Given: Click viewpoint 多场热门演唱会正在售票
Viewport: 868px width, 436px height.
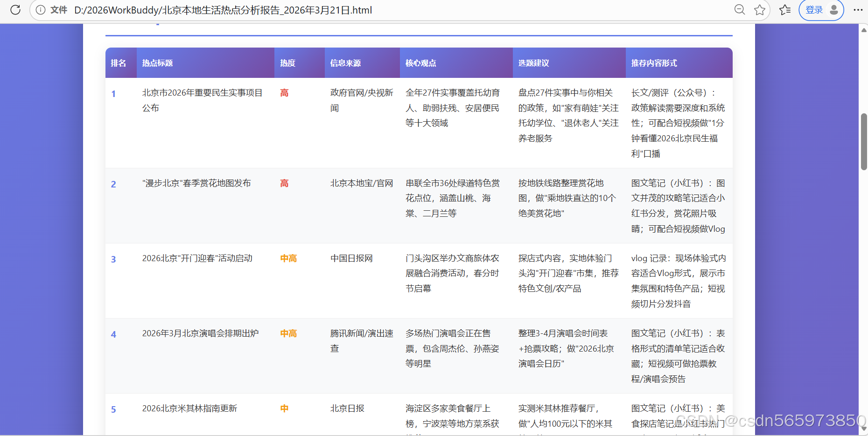Looking at the screenshot, I should 453,348.
